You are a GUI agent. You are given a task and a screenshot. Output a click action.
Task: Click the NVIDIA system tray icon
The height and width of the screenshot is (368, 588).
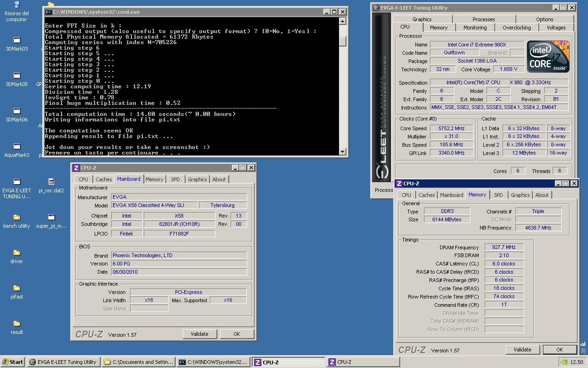tap(564, 362)
